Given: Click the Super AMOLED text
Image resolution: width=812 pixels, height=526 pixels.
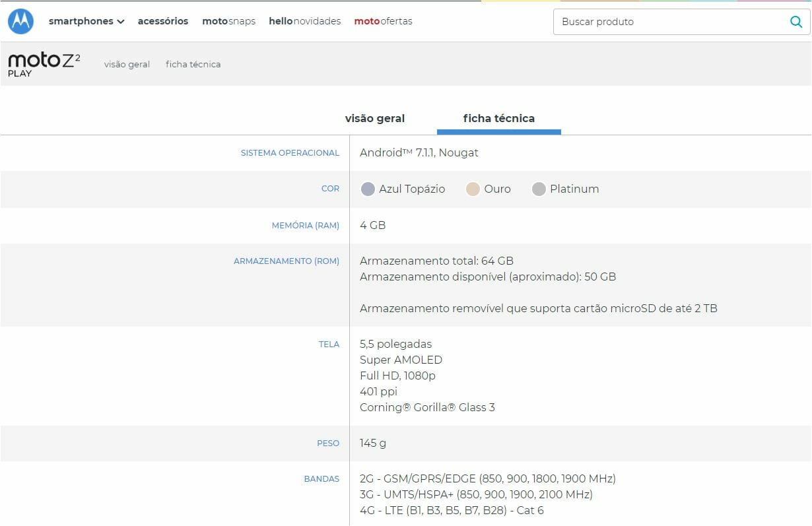Looking at the screenshot, I should (401, 360).
